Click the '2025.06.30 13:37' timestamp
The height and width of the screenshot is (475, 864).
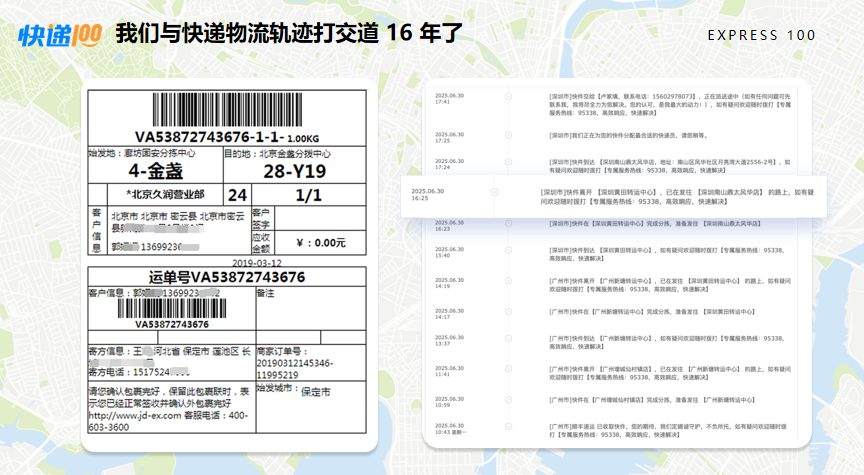[449, 341]
